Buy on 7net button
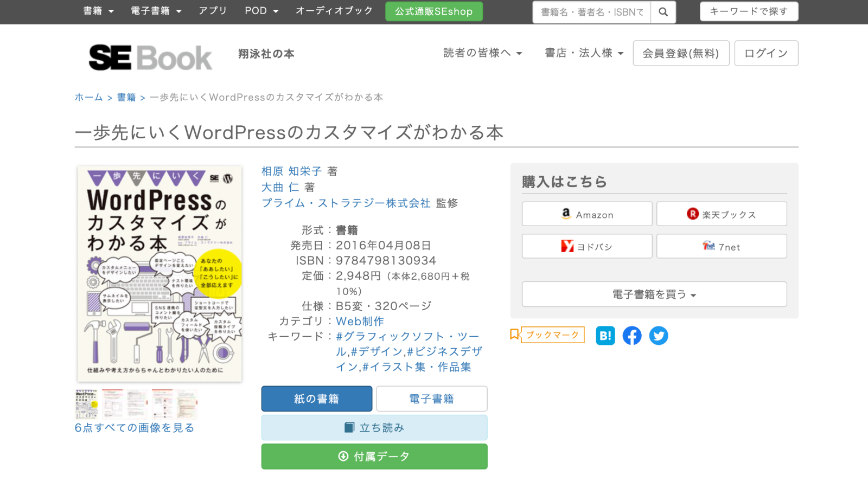The height and width of the screenshot is (488, 868). tap(722, 246)
